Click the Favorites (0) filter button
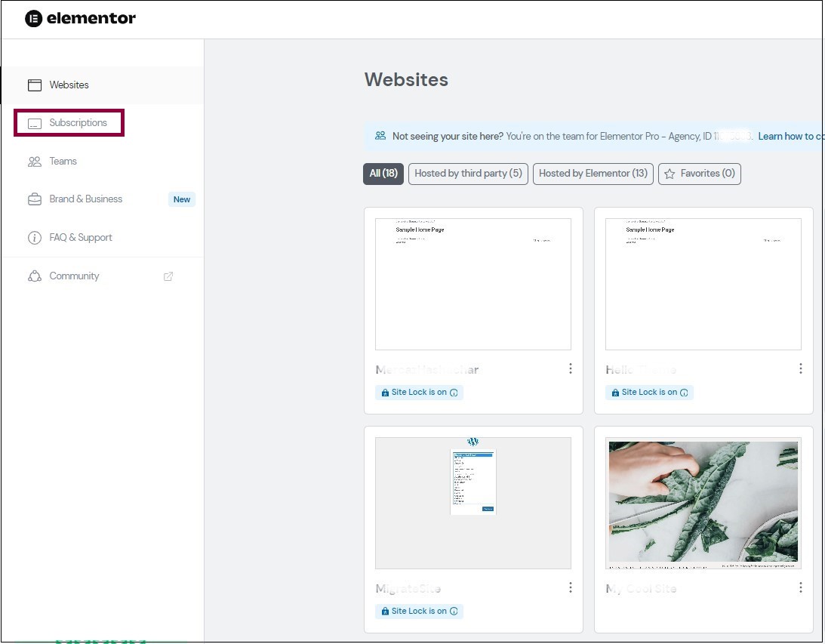825x644 pixels. click(699, 174)
